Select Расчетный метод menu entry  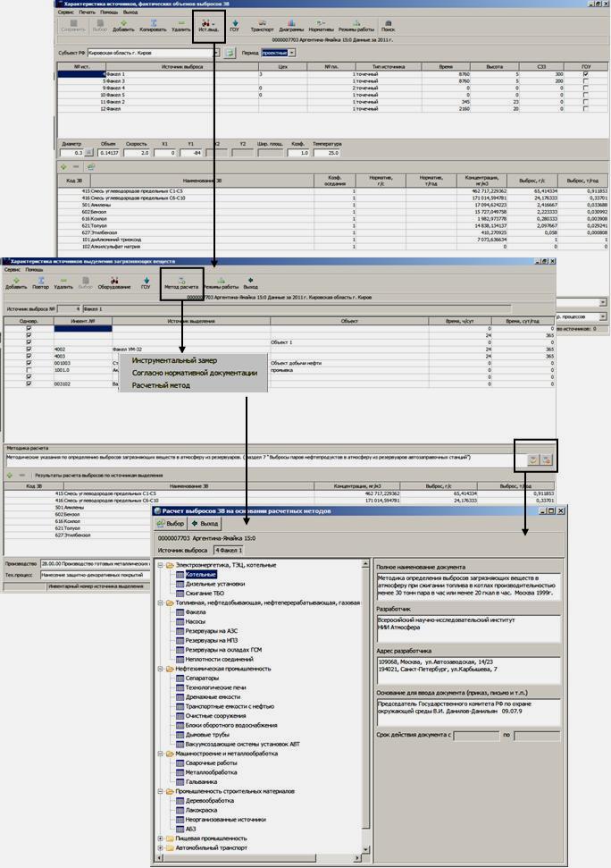(x=161, y=385)
